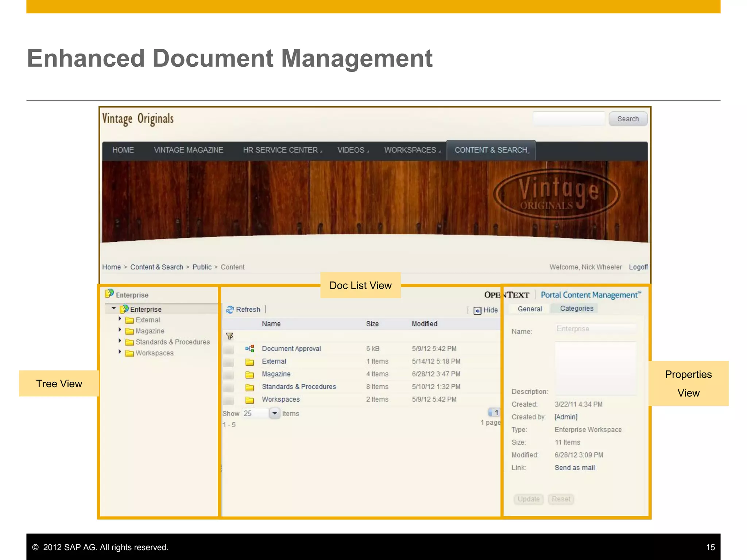Open the HR Service Center menu

point(282,150)
